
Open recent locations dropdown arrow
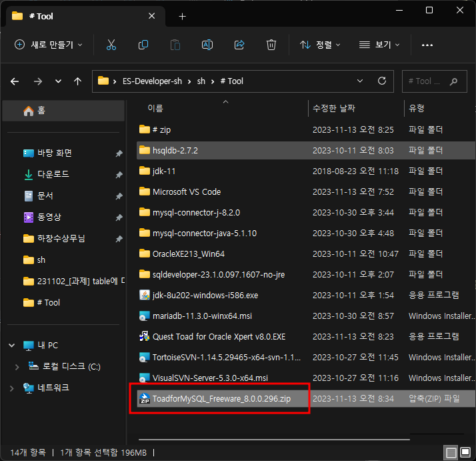pyautogui.click(x=58, y=81)
